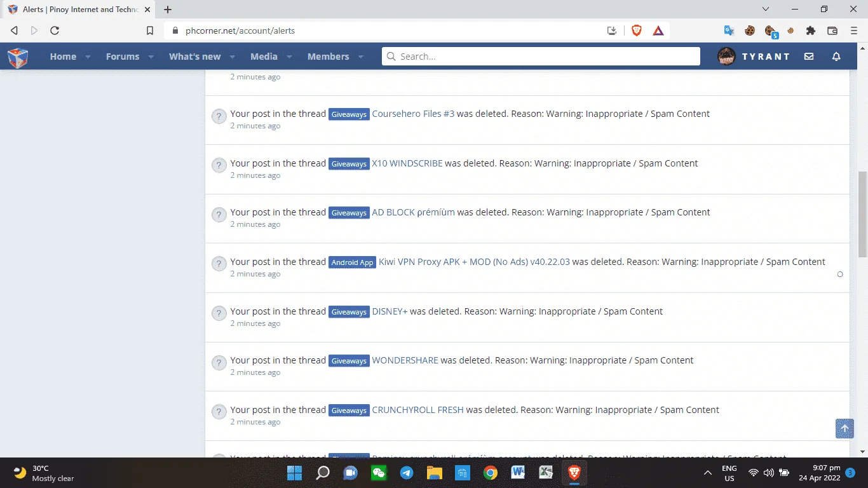Bookmark this page with the bookmark icon
868x488 pixels.
pos(150,30)
